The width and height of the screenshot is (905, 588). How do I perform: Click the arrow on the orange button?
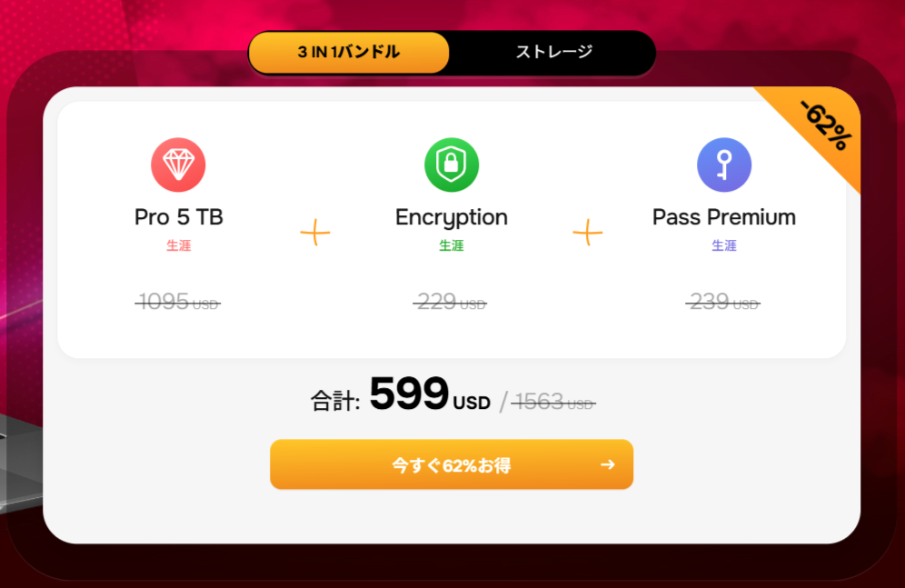607,464
